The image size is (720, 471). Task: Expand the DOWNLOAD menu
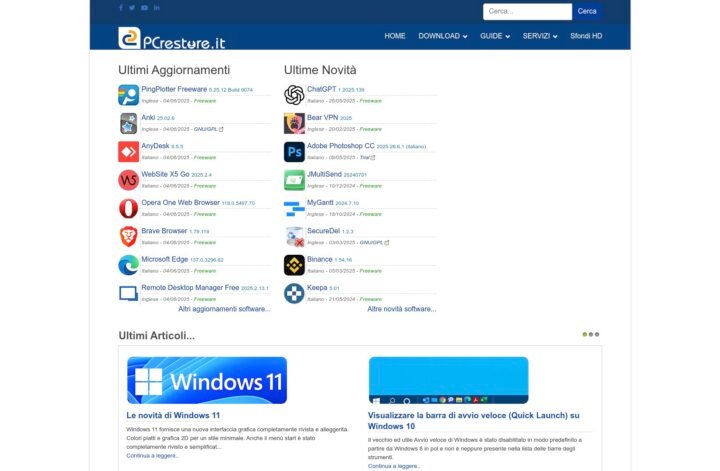point(443,36)
